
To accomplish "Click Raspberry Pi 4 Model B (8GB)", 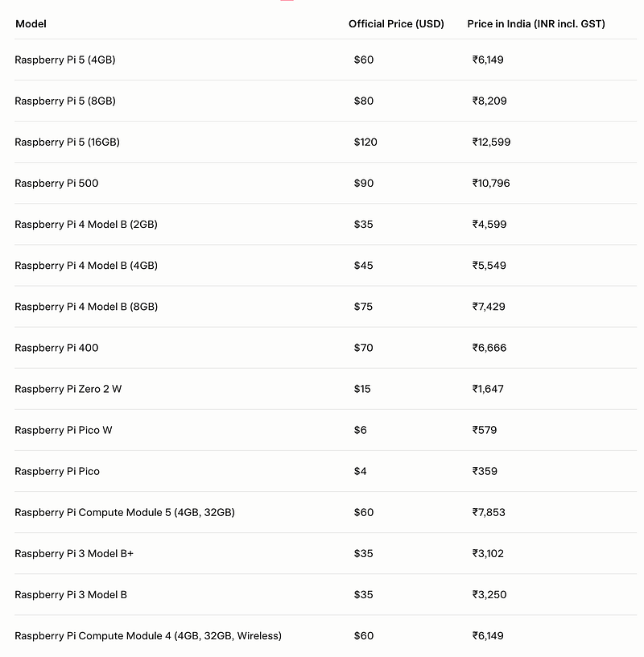I will 86,307.
